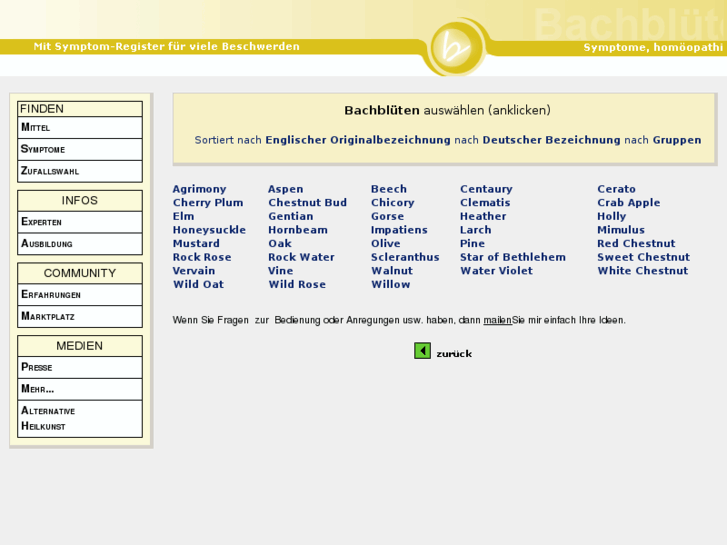This screenshot has height=545, width=727.
Task: Open Erfahrungen under Community
Action: pos(80,295)
